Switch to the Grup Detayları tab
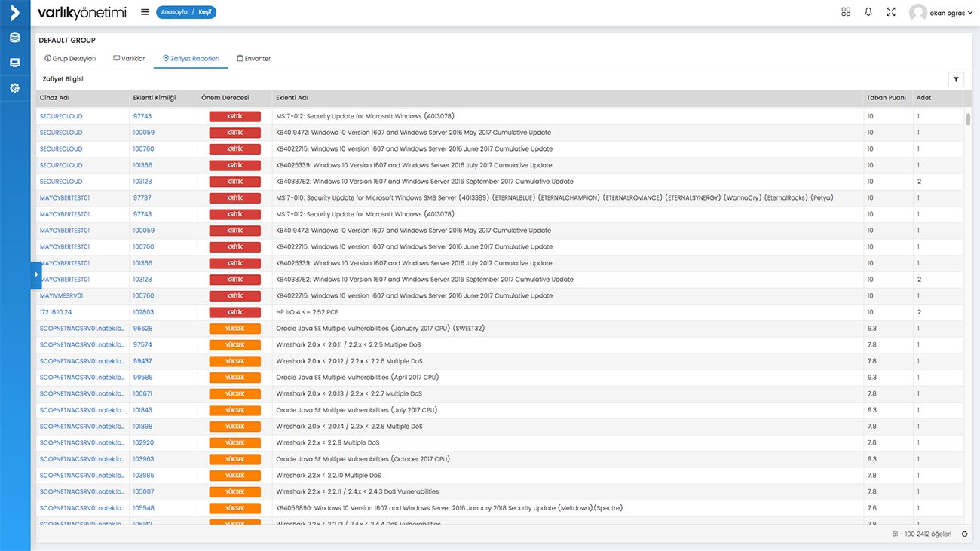Screen dimensions: 980x551 (x=70, y=58)
